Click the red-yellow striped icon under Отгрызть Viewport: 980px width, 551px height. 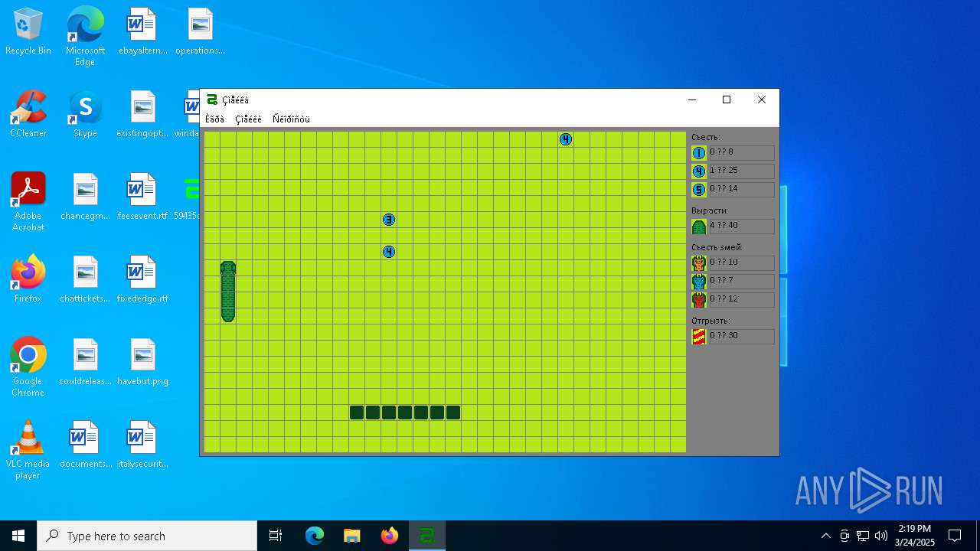[x=699, y=337]
